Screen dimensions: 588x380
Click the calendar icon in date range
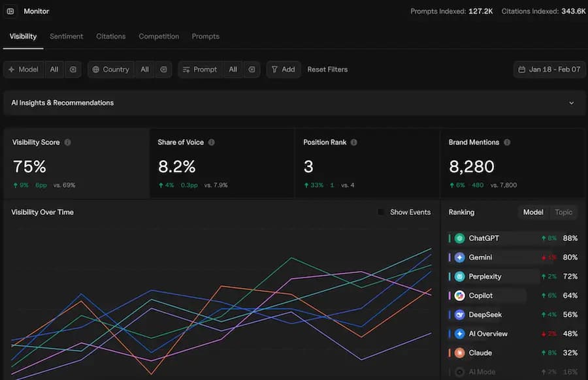(521, 70)
